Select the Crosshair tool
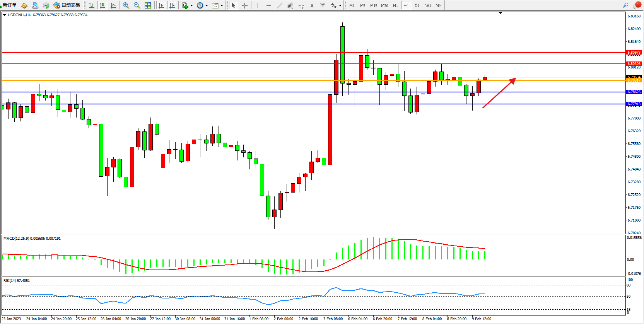The image size is (644, 324). pos(244,5)
